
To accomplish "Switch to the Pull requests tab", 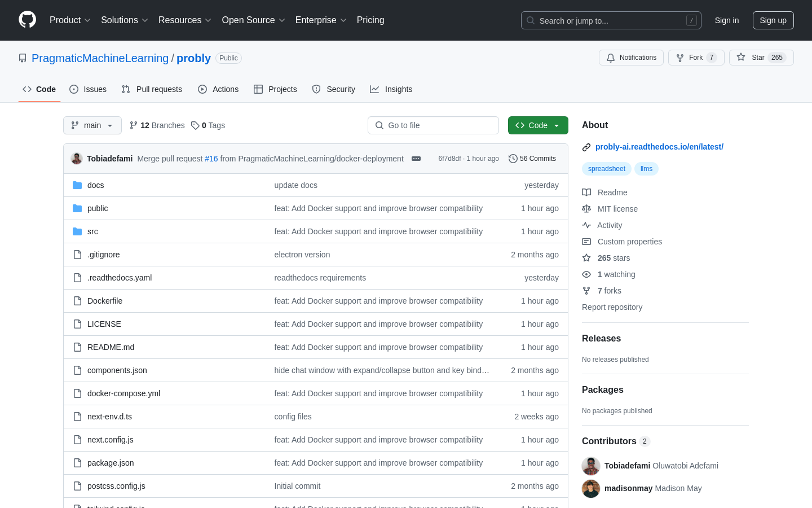I will click(152, 89).
